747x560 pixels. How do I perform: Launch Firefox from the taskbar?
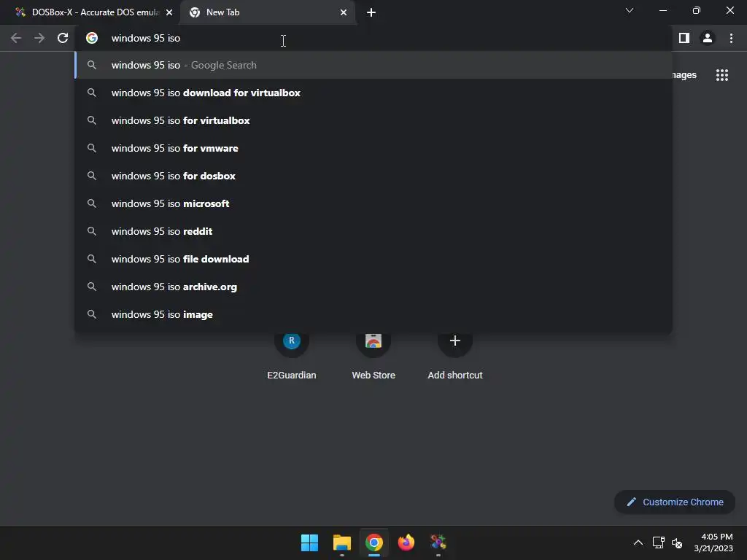click(x=406, y=542)
